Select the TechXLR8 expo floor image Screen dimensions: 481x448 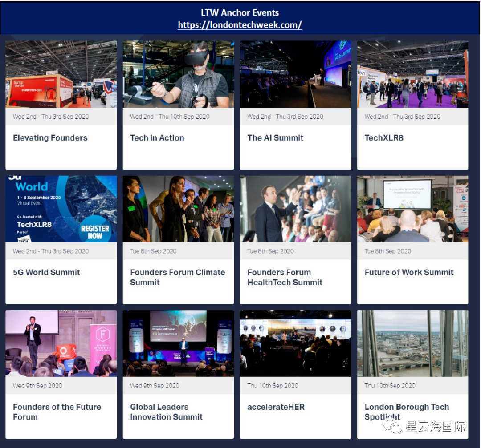tap(412, 74)
